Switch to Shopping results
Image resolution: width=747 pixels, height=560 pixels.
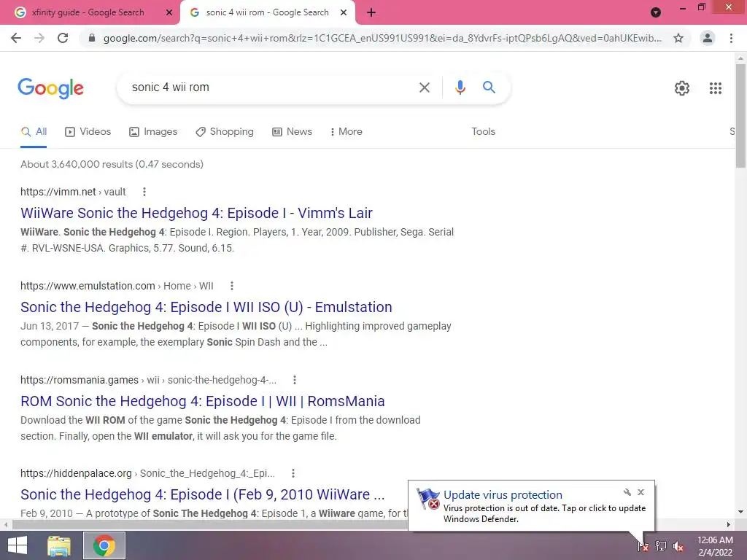coord(225,132)
